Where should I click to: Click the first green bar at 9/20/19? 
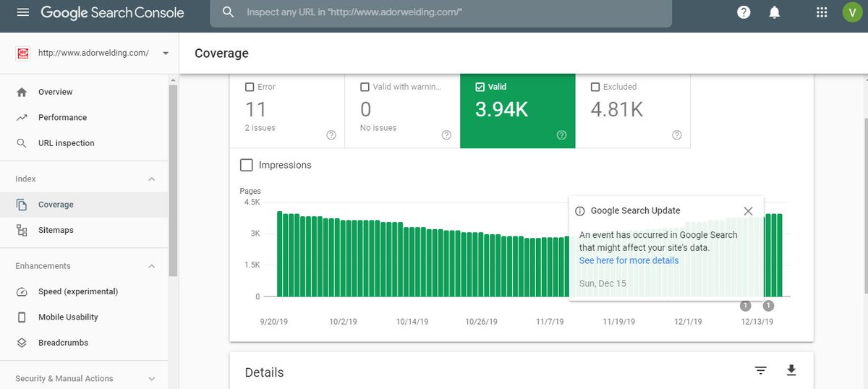click(x=279, y=254)
